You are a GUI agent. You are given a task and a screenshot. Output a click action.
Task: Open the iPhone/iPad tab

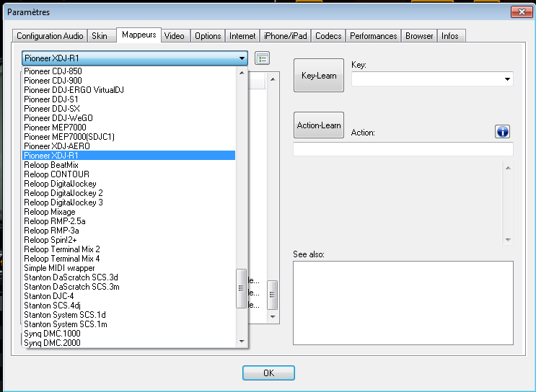tap(286, 36)
